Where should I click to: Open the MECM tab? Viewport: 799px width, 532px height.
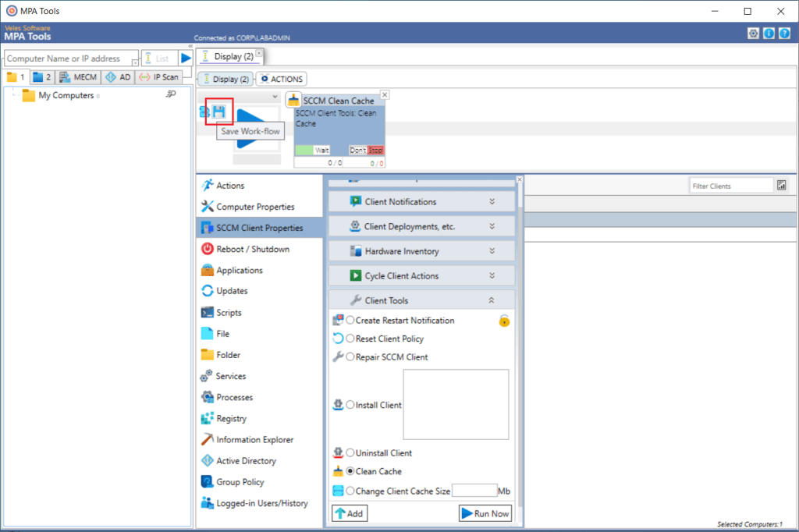tap(78, 77)
